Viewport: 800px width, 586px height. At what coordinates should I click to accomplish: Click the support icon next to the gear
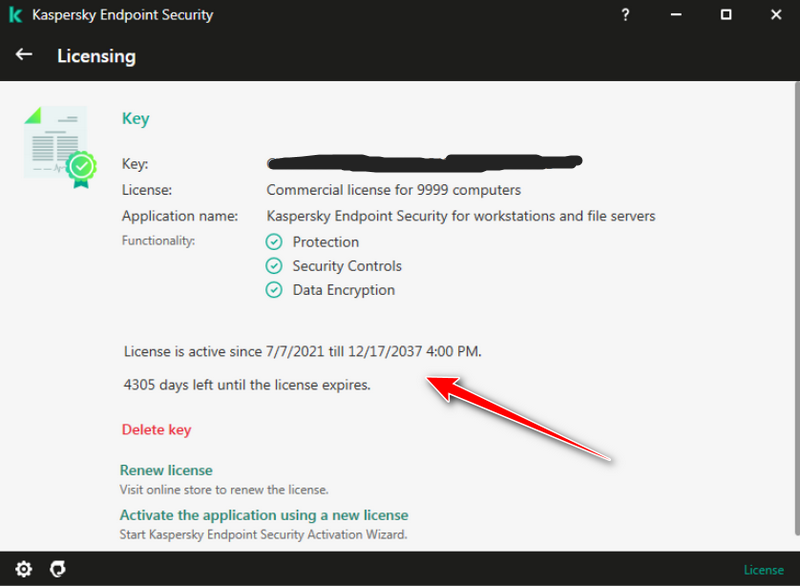[x=58, y=569]
